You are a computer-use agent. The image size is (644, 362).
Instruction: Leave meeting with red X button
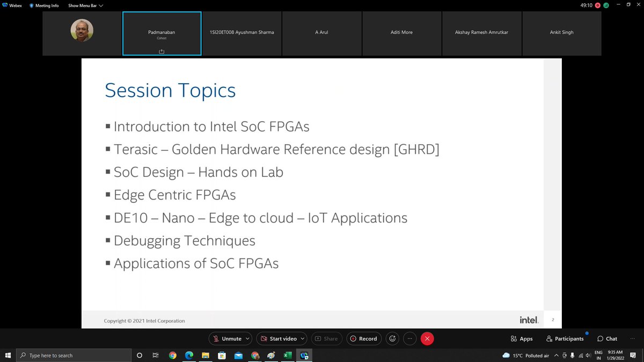pyautogui.click(x=427, y=338)
